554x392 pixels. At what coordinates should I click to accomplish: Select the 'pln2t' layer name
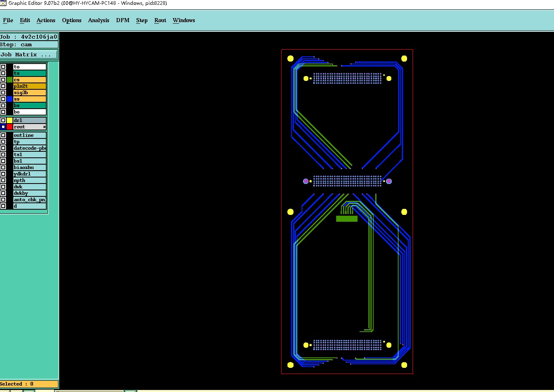click(x=30, y=86)
